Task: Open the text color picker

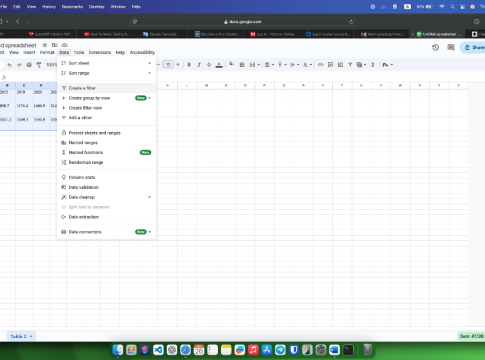Action: coord(219,65)
